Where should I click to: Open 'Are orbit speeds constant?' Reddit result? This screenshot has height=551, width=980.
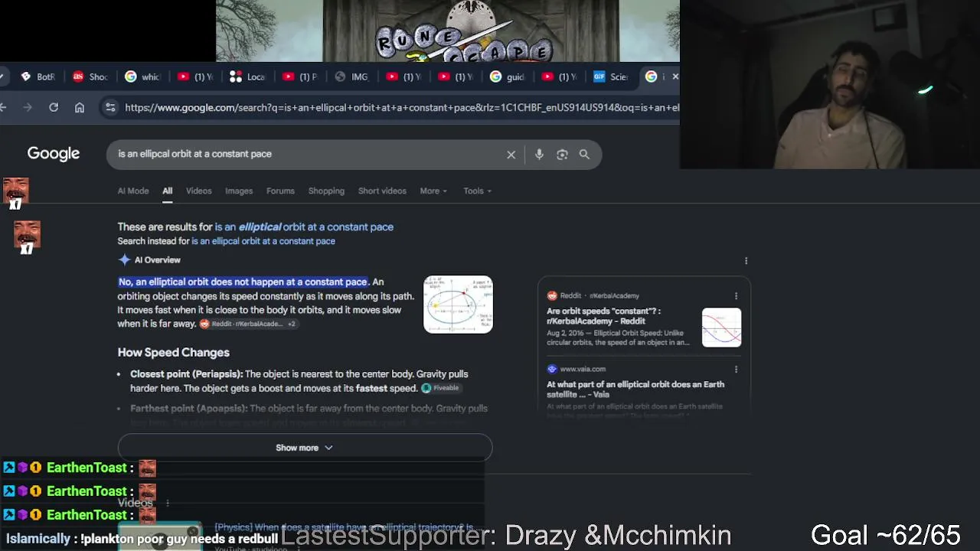tap(604, 316)
